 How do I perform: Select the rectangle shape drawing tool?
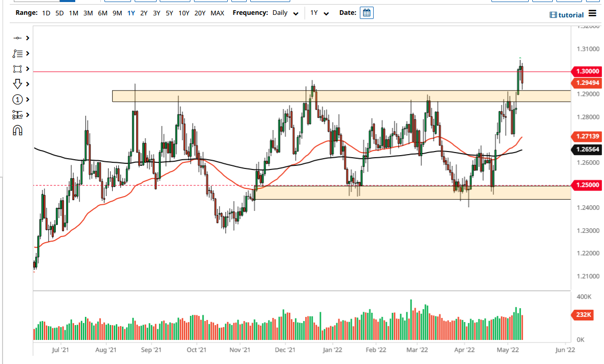(18, 69)
